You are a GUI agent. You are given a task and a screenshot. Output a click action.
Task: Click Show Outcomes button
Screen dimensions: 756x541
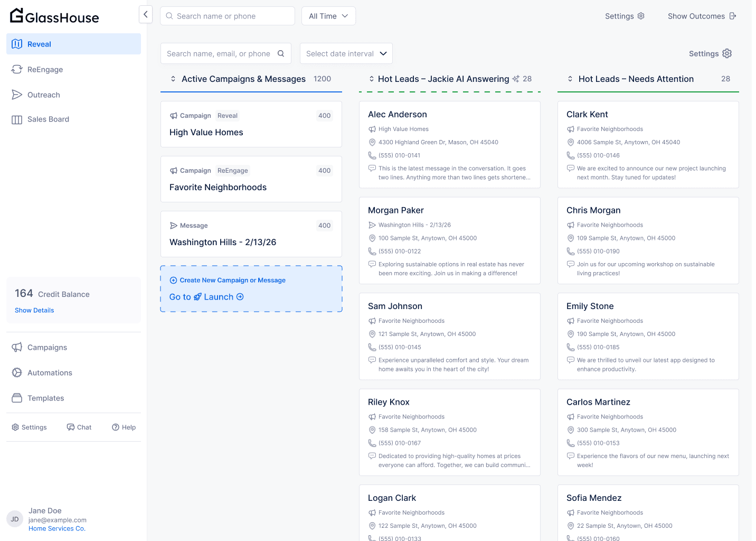point(702,16)
